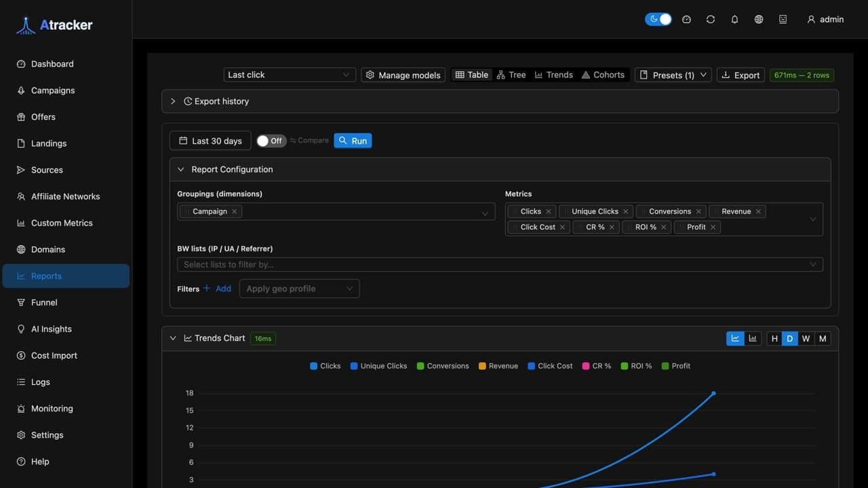Image resolution: width=868 pixels, height=488 pixels.
Task: Switch to Tree view
Action: (x=511, y=75)
